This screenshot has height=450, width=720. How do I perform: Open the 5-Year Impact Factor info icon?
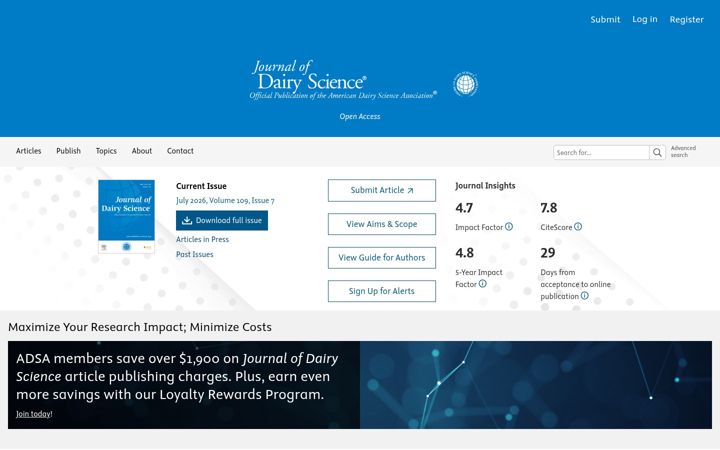483,284
